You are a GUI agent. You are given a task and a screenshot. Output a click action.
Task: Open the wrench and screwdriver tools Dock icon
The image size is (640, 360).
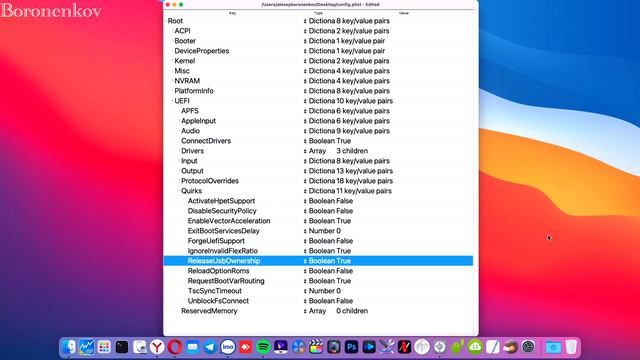point(387,347)
